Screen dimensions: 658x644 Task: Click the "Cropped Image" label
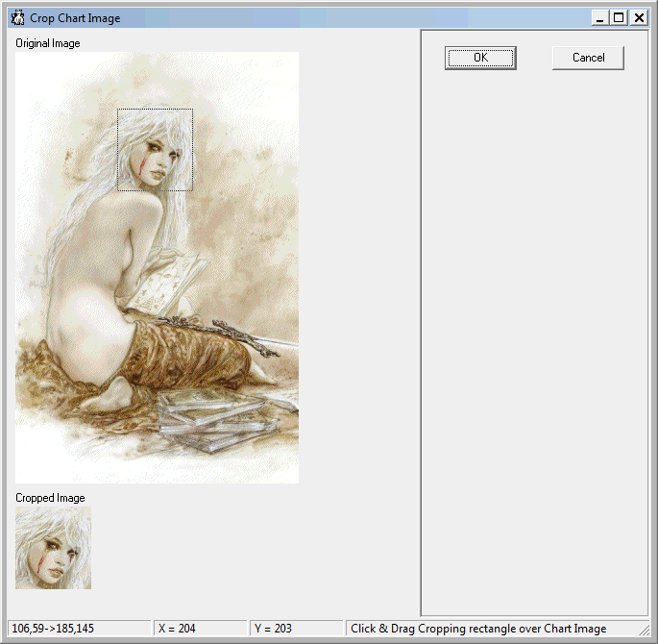[x=50, y=498]
